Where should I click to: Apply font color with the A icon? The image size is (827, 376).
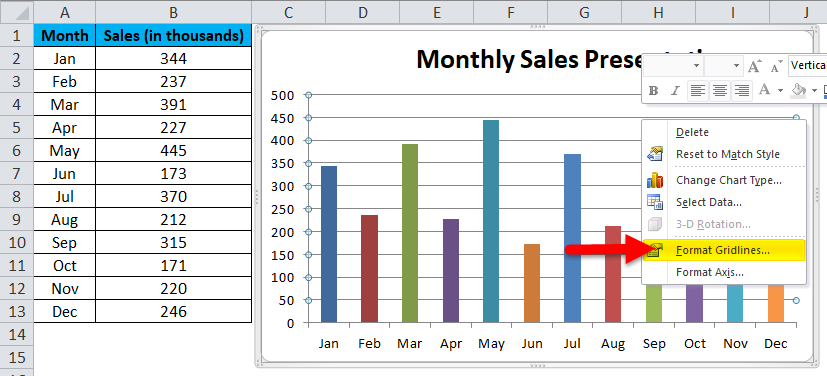click(x=764, y=90)
